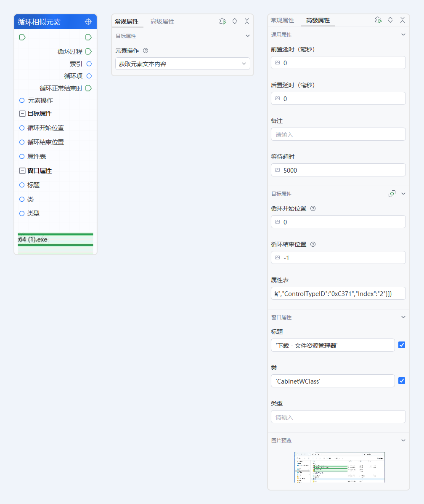Uncheck the 类 field checkbox
Viewport: 424px width, 504px height.
[x=401, y=381]
